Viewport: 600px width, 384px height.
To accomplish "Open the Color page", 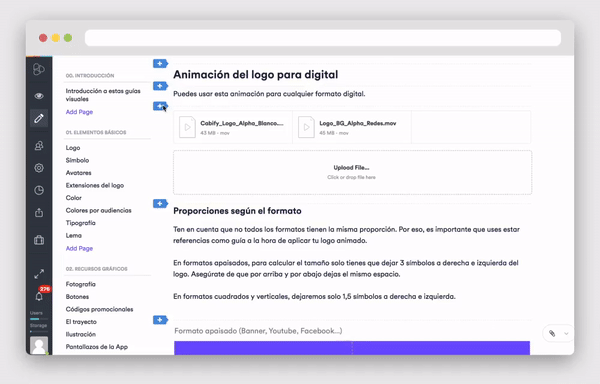I will (73, 198).
